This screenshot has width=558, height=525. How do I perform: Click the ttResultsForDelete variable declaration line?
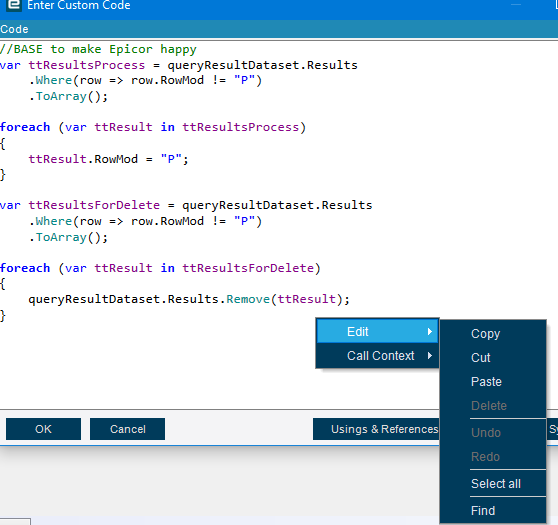point(186,205)
